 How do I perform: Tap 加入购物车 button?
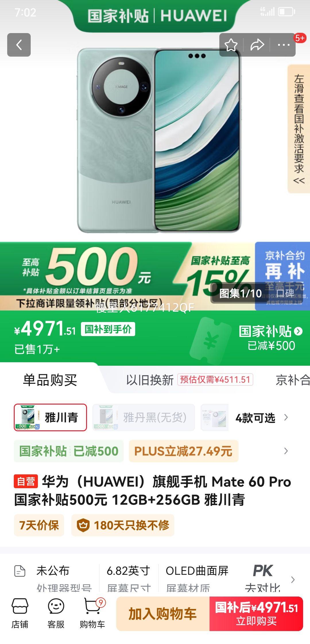(163, 614)
